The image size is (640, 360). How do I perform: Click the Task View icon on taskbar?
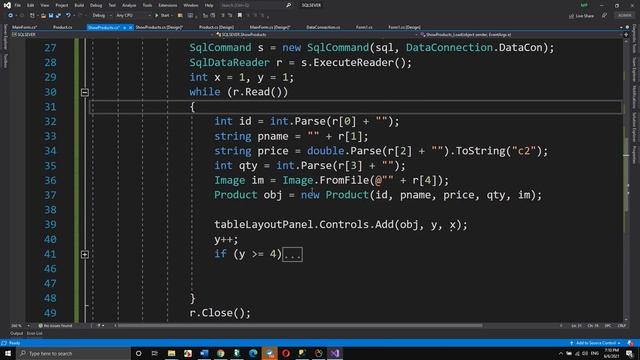coord(155,353)
